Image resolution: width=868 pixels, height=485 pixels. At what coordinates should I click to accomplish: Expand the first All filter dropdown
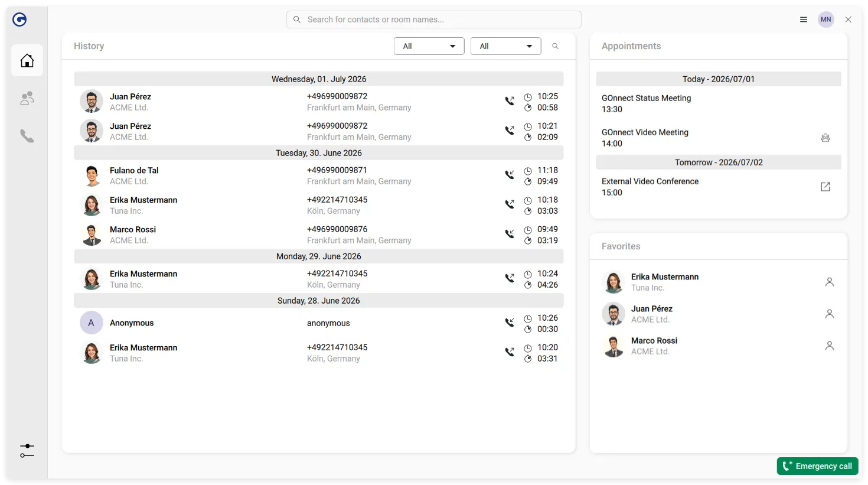tap(429, 46)
